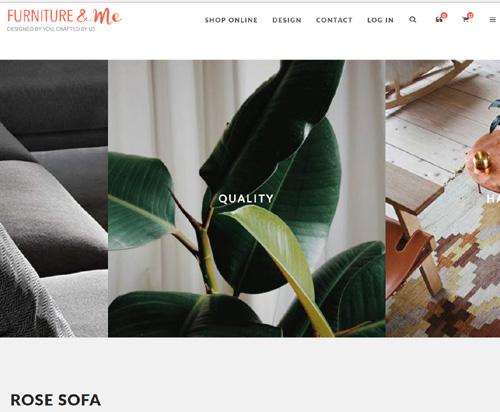Click the Log In link
The height and width of the screenshot is (412, 500).
(x=380, y=20)
